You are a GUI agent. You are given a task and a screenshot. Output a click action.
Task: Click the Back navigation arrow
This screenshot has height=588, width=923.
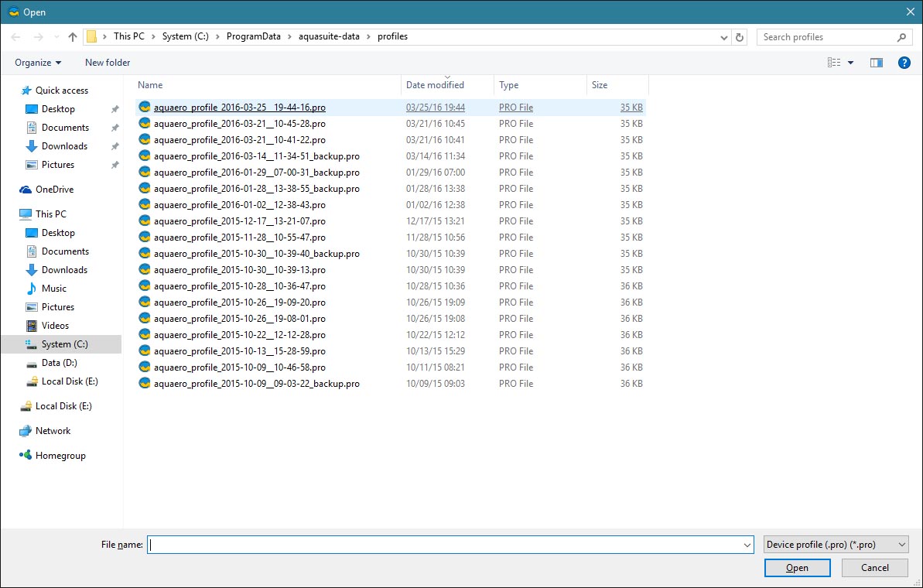pyautogui.click(x=16, y=37)
